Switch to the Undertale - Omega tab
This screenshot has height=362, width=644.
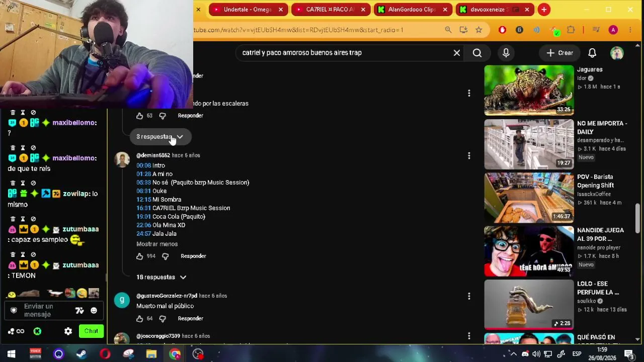pos(248,10)
